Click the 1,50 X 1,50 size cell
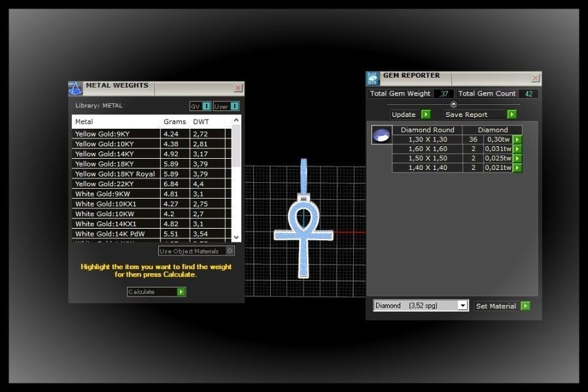The height and width of the screenshot is (392, 588). (x=428, y=158)
